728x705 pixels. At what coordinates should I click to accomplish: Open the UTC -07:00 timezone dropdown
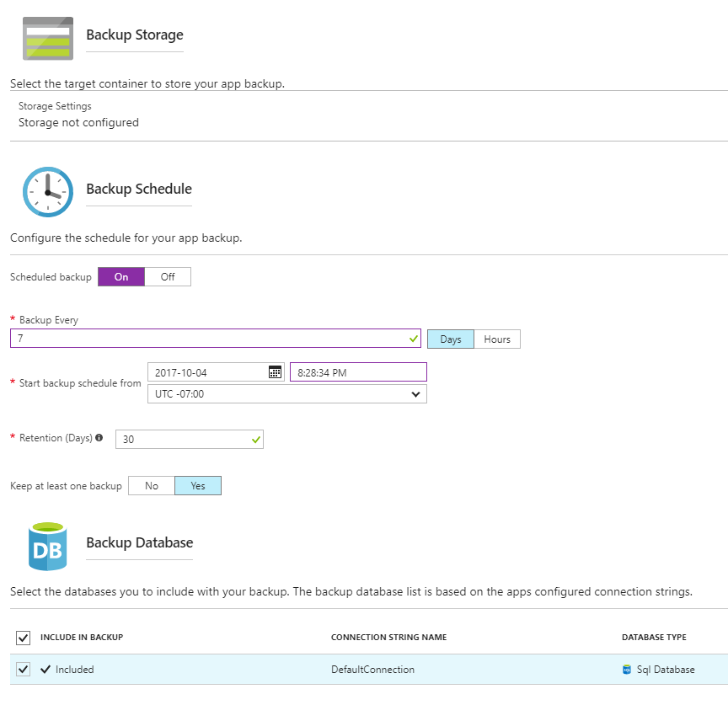pyautogui.click(x=286, y=393)
